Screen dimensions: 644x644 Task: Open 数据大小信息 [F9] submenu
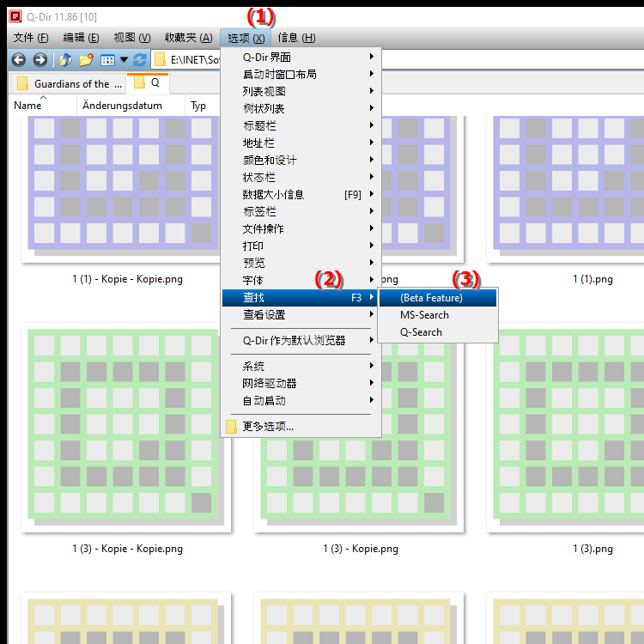(x=301, y=194)
